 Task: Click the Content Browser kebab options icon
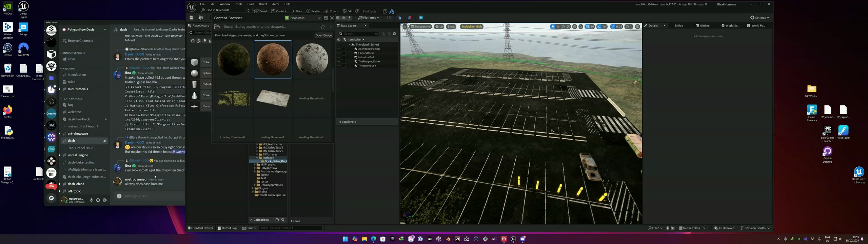(331, 27)
